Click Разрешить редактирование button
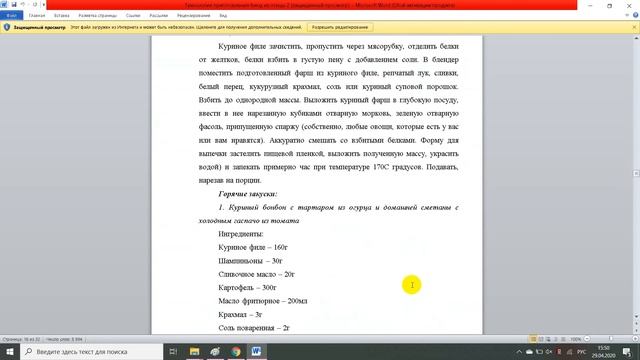640x360 pixels. click(x=340, y=27)
